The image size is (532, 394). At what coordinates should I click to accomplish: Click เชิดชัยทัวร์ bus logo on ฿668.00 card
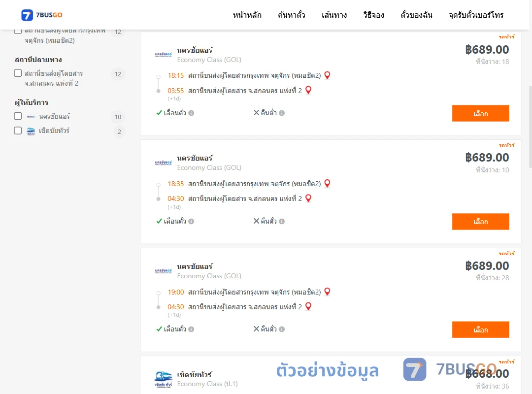pyautogui.click(x=163, y=379)
